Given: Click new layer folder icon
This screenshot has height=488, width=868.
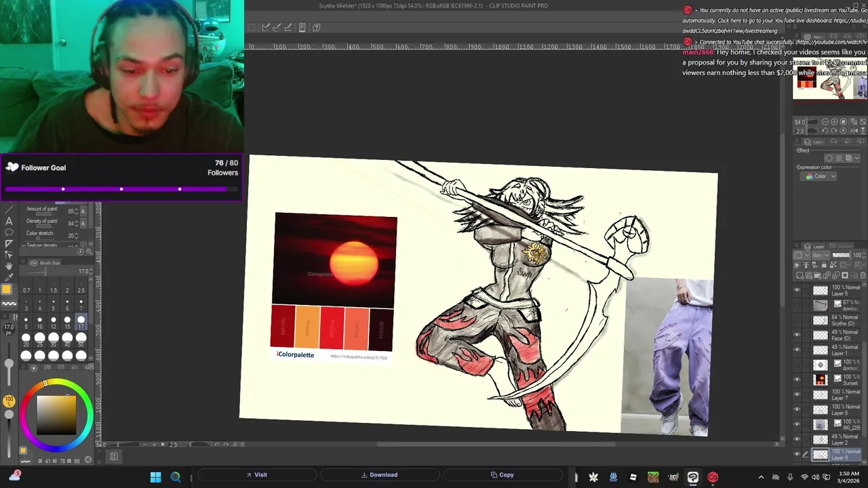Looking at the screenshot, I should 817,275.
